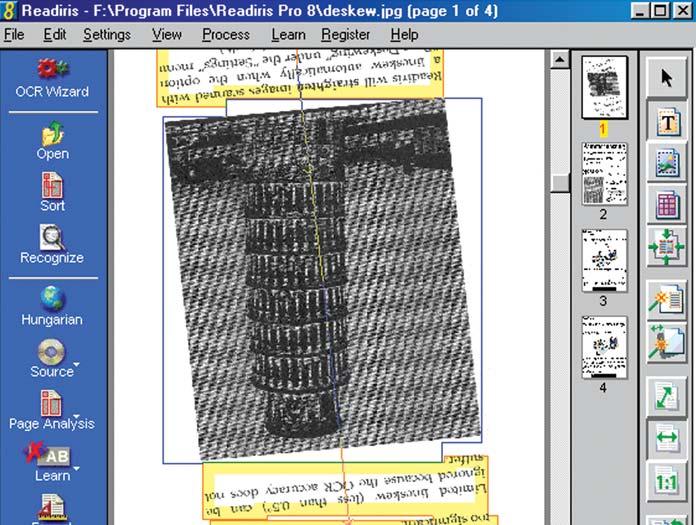Click the vertical scrollbar thumb
This screenshot has width=696, height=525.
[560, 183]
